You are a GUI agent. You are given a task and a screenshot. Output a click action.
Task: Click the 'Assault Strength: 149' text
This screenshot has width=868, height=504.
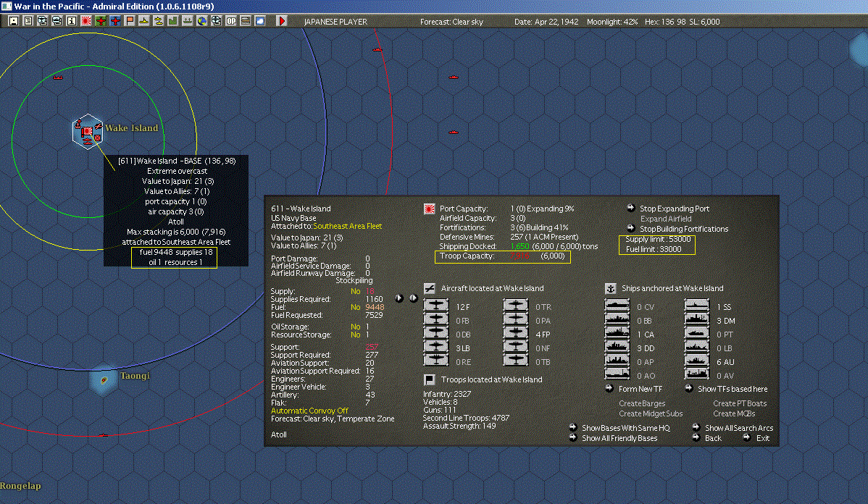coord(459,426)
